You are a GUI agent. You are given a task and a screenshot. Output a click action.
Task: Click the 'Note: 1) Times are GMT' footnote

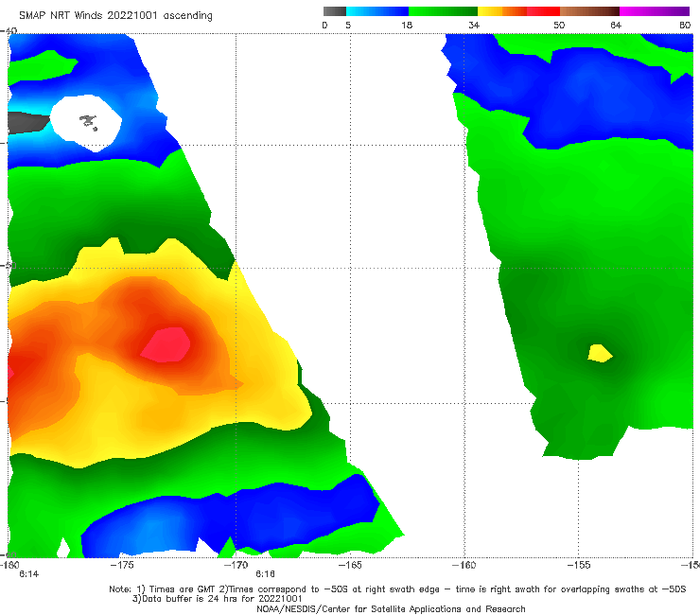[397, 589]
